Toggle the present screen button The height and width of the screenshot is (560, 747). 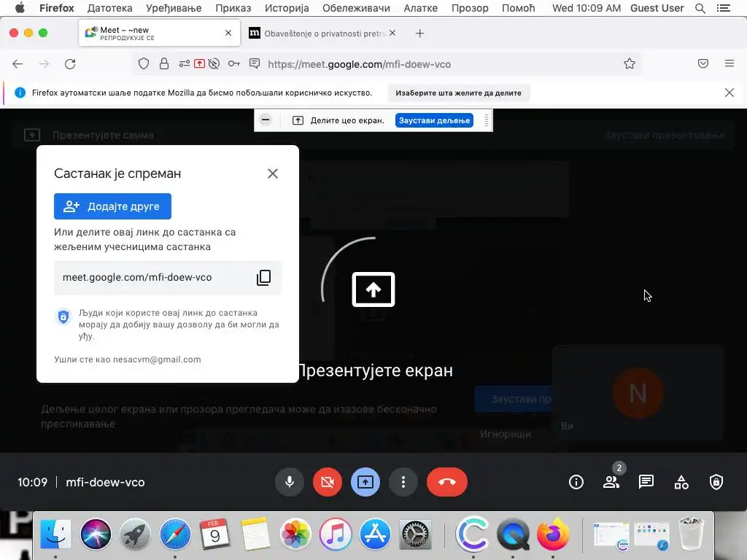pyautogui.click(x=365, y=482)
